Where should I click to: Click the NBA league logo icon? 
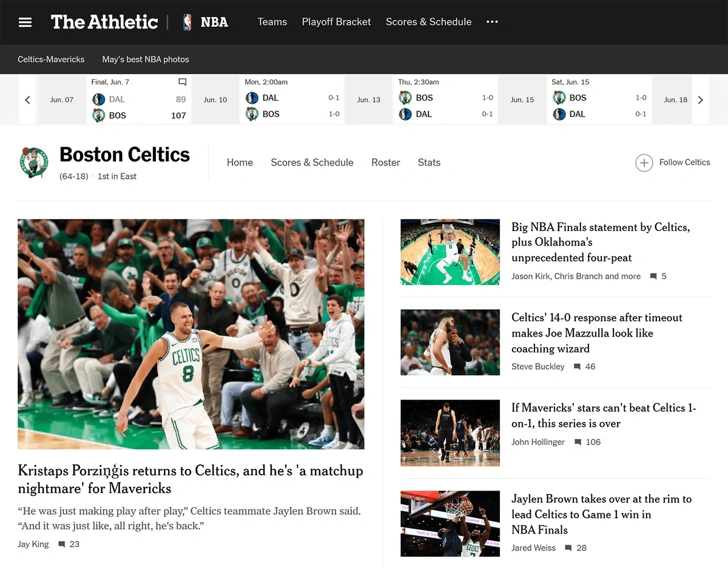(187, 22)
